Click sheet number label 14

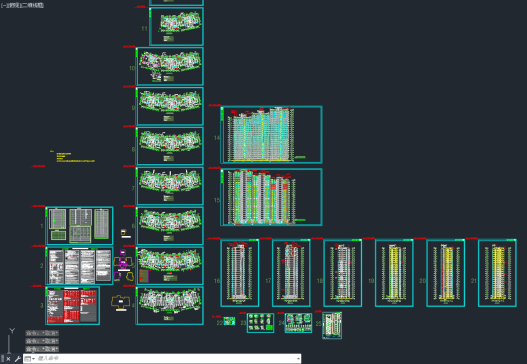click(217, 138)
